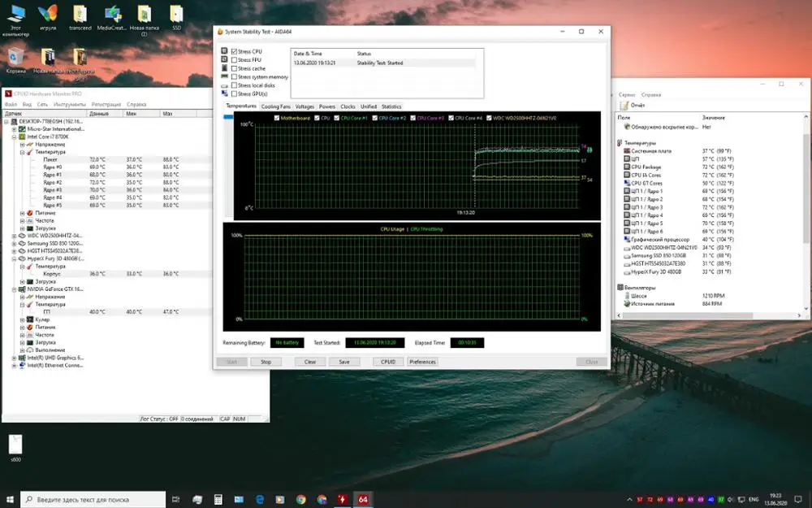Open the SSD folder on the desktop

tap(176, 15)
